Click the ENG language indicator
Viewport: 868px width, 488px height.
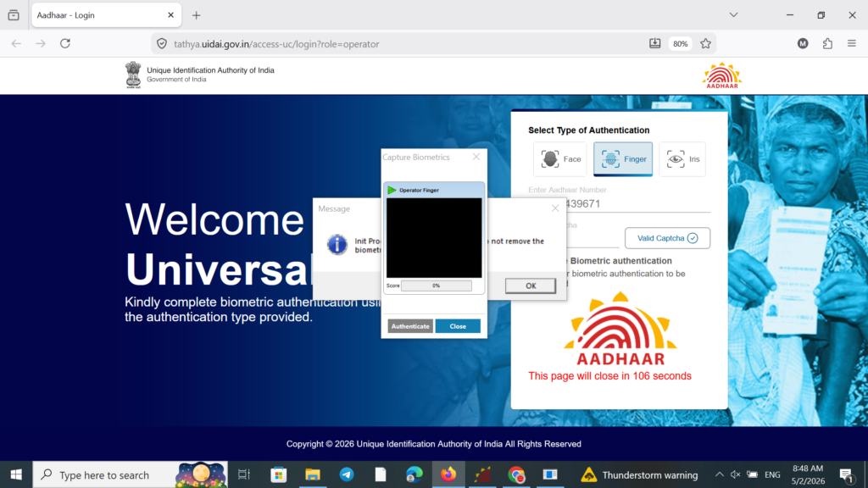coord(772,474)
